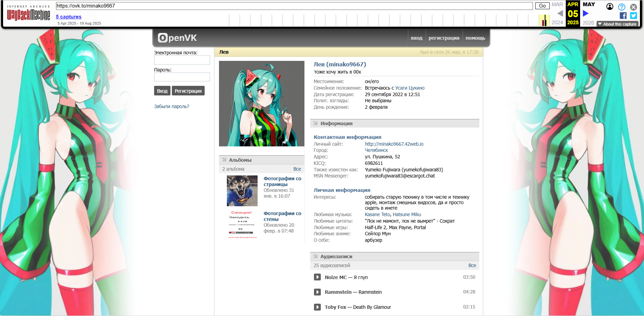644x316 pixels.
Task: Open the profile avatar picture
Action: pyautogui.click(x=262, y=104)
